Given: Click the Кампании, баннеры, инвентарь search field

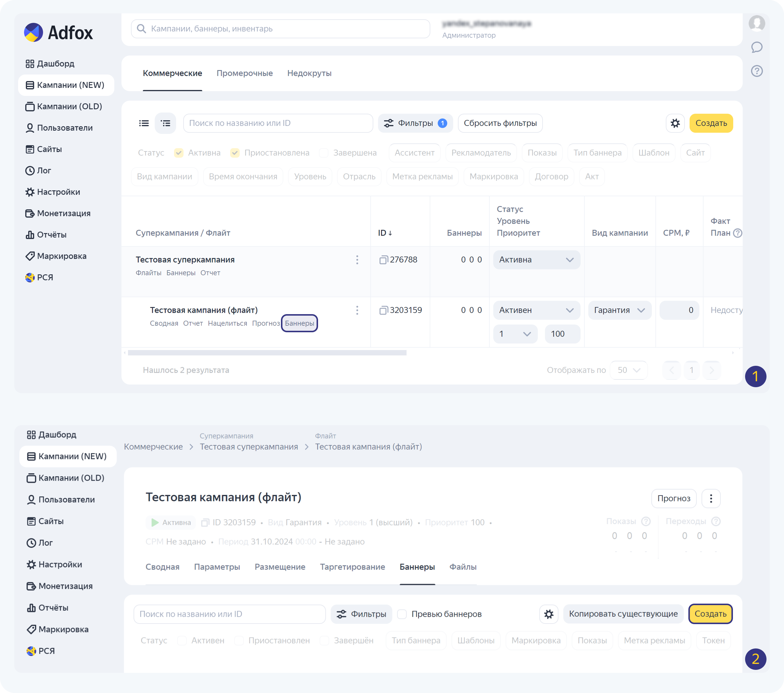Looking at the screenshot, I should click(280, 29).
